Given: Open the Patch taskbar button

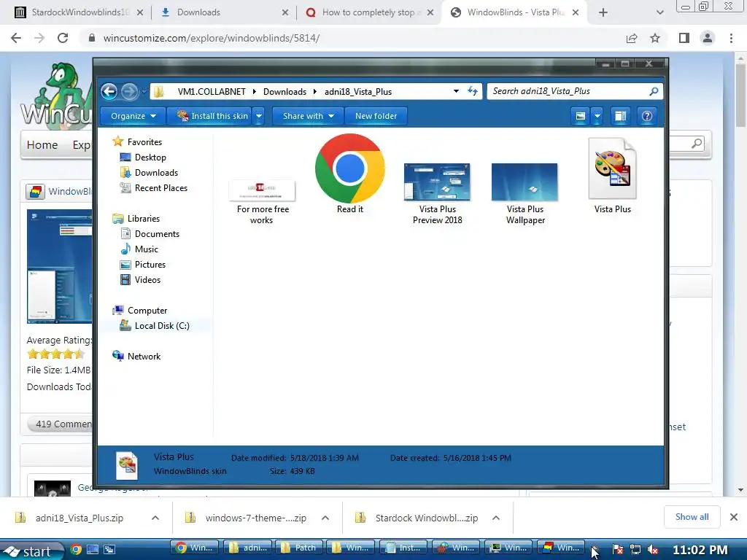Looking at the screenshot, I should click(x=299, y=548).
